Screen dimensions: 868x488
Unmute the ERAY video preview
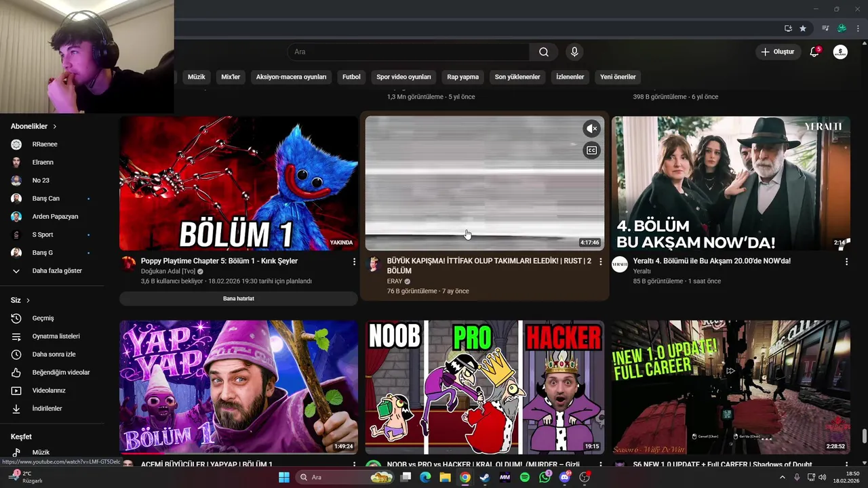tap(591, 129)
